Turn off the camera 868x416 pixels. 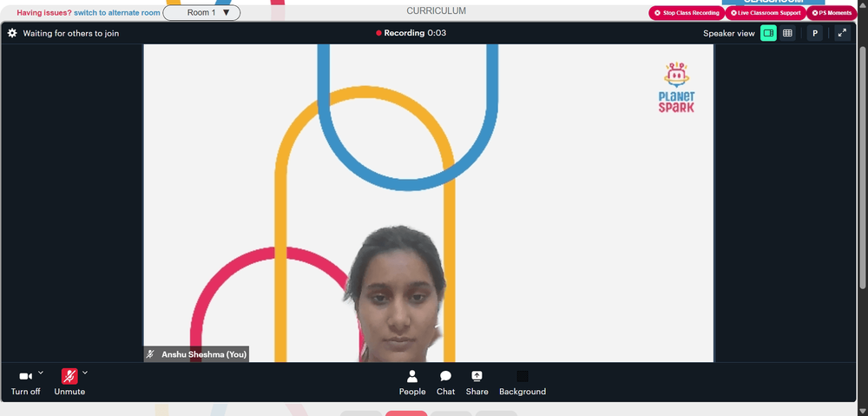tap(25, 383)
